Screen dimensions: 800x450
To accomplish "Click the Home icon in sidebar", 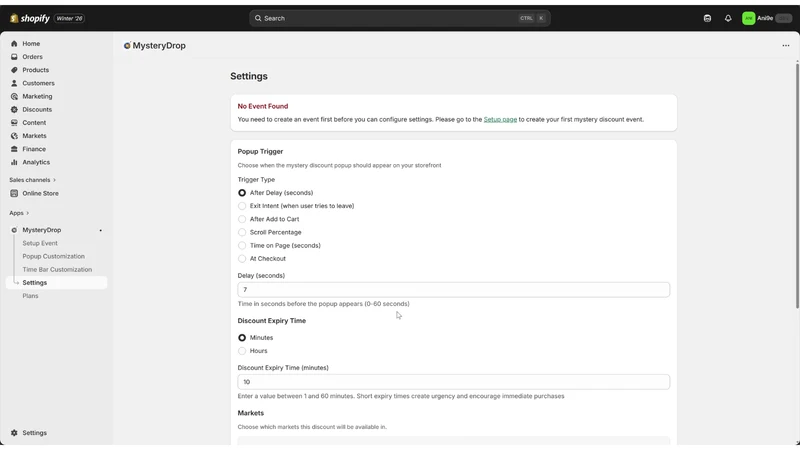I will tap(14, 44).
